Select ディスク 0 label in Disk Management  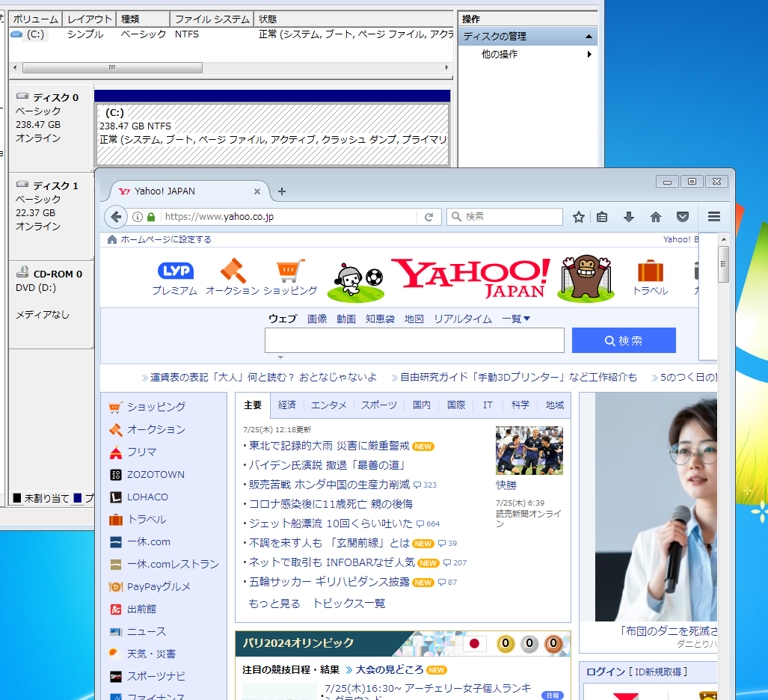click(55, 97)
